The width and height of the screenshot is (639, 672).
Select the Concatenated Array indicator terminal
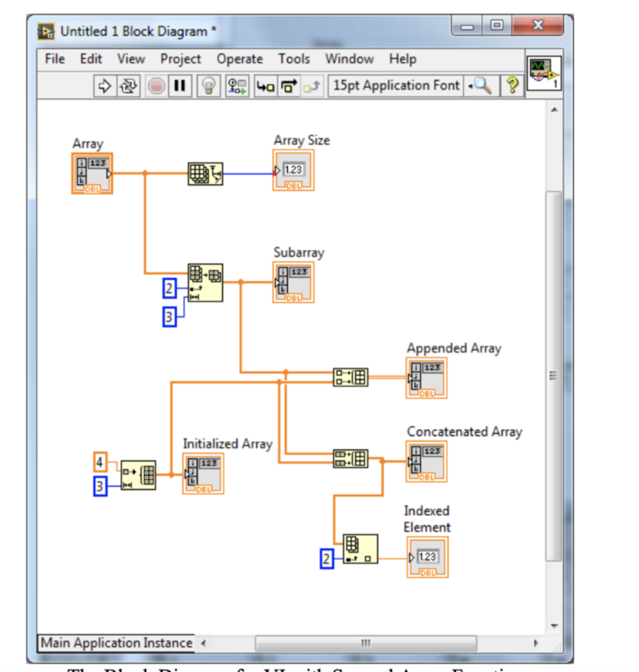point(426,461)
